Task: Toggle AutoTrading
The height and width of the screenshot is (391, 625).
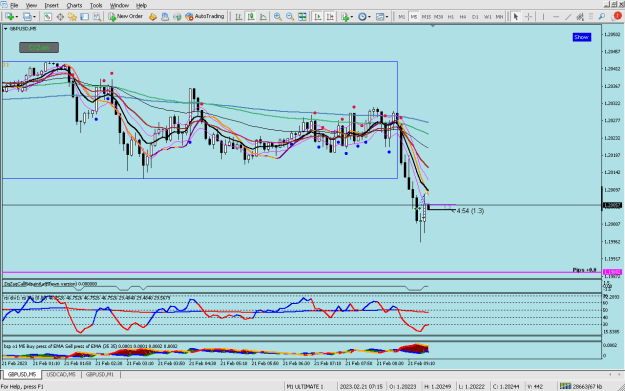Action: coord(205,17)
